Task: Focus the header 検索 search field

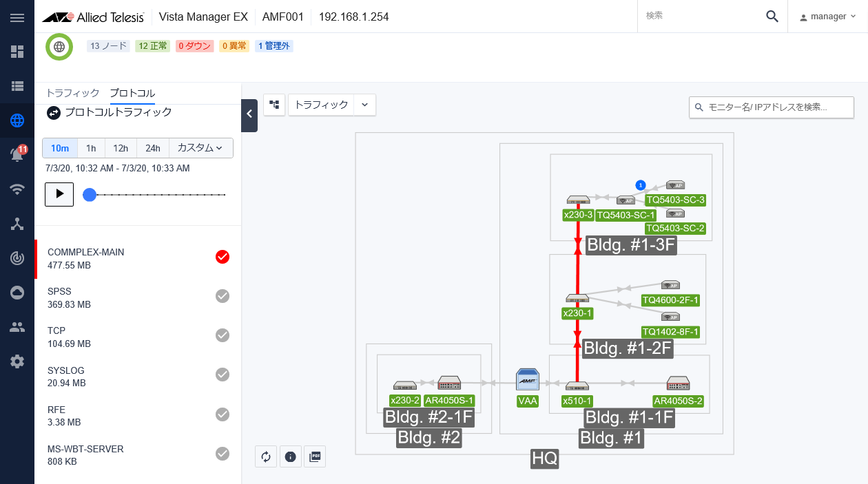Action: coord(699,16)
